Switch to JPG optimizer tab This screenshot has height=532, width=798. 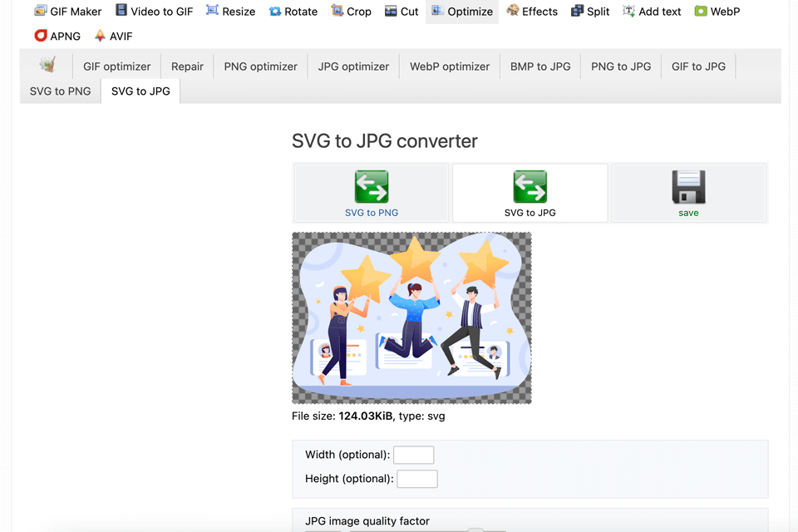click(x=353, y=66)
